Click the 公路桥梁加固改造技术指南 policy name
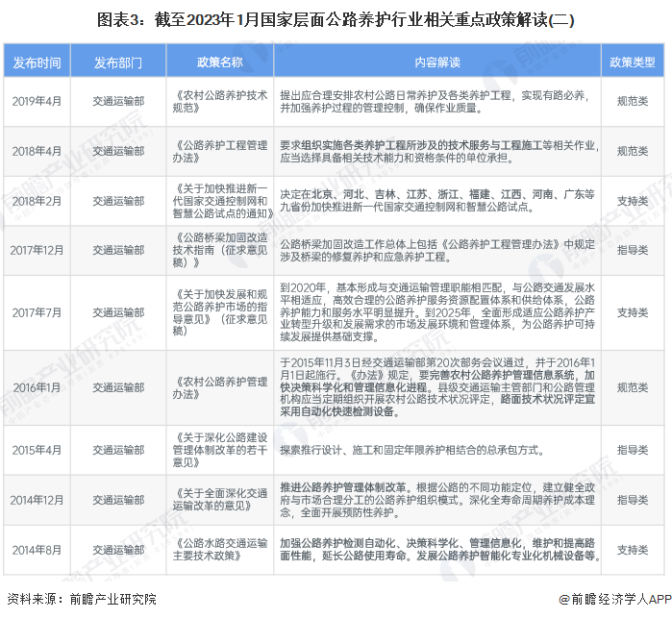This screenshot has height=619, width=672. point(220,249)
